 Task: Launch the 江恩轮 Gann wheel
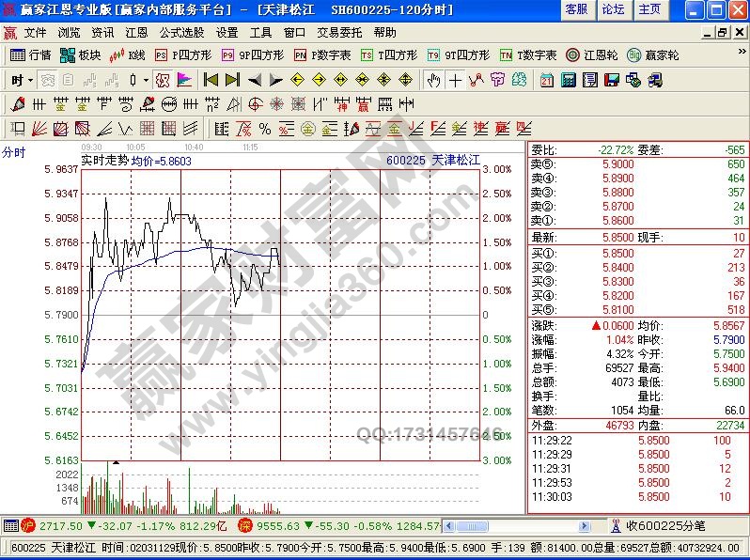click(594, 55)
